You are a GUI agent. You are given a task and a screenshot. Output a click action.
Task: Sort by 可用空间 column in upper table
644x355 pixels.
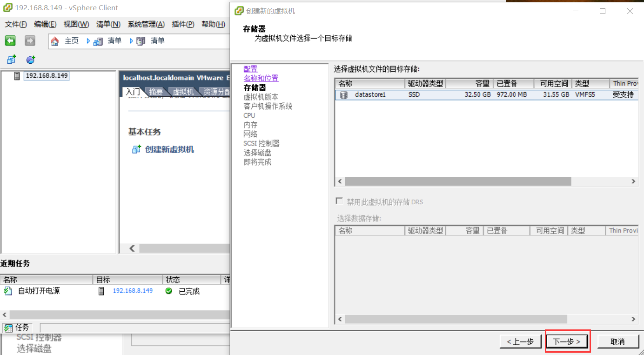553,84
